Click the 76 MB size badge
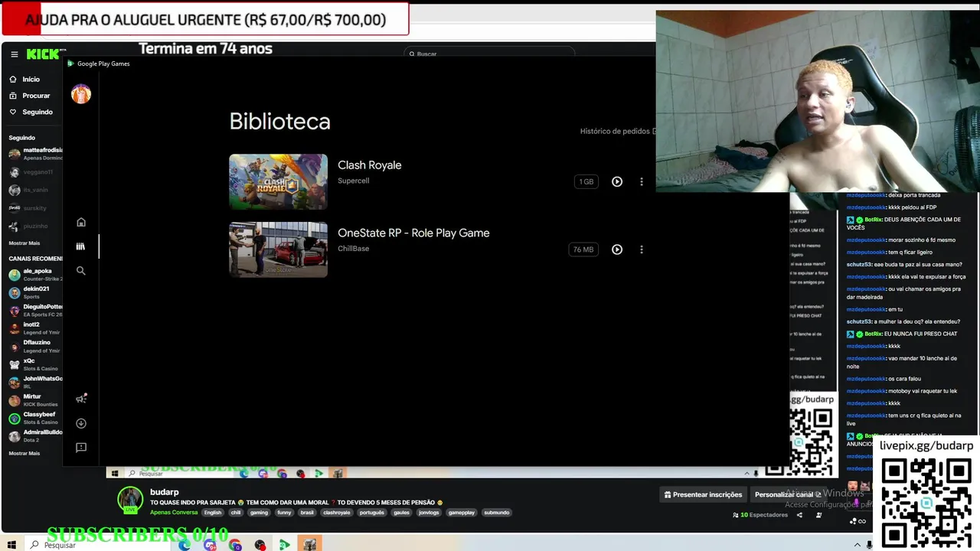Image resolution: width=980 pixels, height=551 pixels. point(583,249)
